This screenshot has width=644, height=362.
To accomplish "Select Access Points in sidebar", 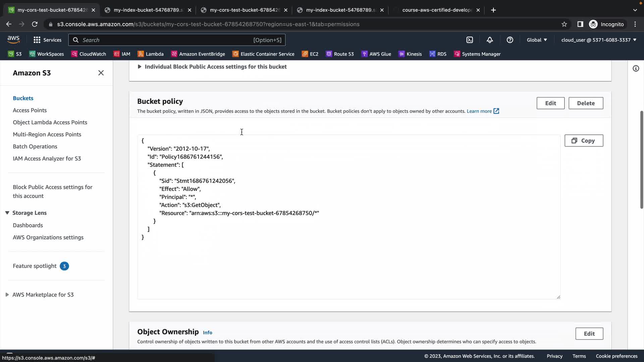I will point(30,110).
